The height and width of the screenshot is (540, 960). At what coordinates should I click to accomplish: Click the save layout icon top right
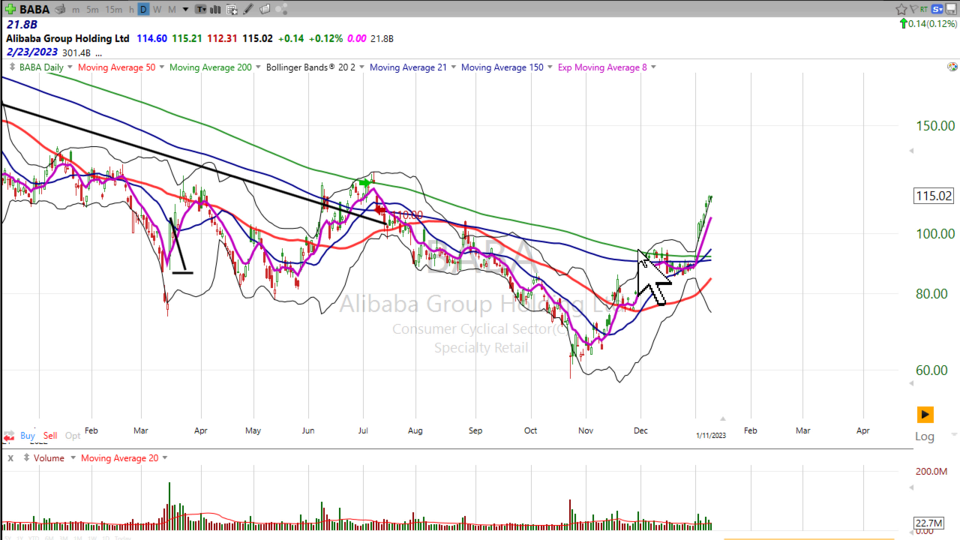(x=951, y=9)
